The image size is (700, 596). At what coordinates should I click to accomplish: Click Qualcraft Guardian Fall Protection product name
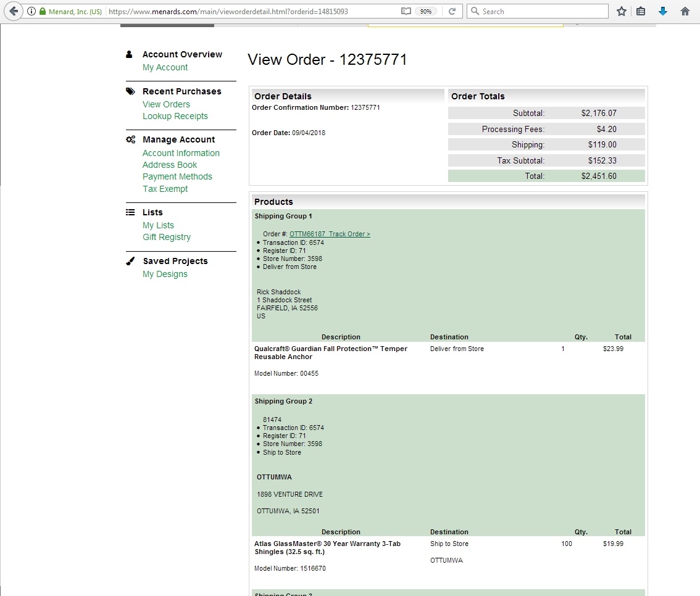click(x=330, y=353)
